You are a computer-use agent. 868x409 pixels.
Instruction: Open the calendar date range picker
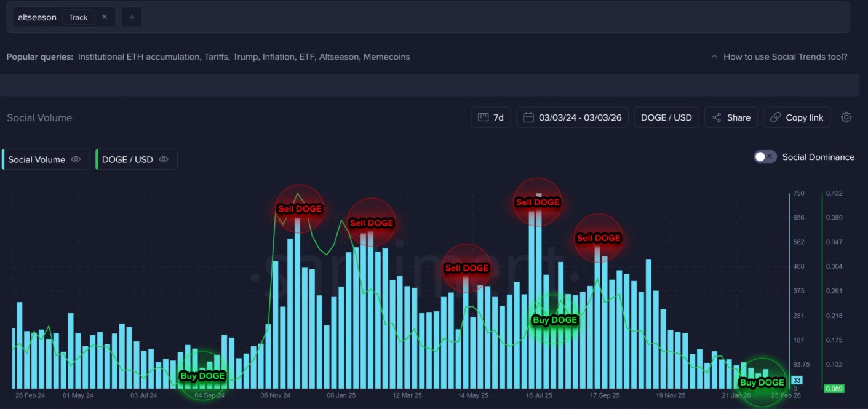point(571,117)
